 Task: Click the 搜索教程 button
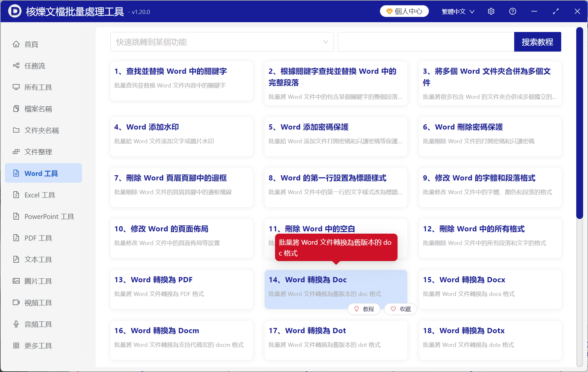pos(537,42)
